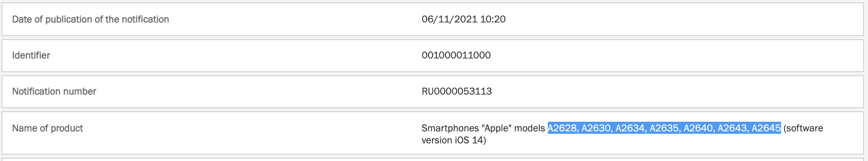The width and height of the screenshot is (868, 161).
Task: Click the highlighted model number A2635
Action: [x=664, y=128]
